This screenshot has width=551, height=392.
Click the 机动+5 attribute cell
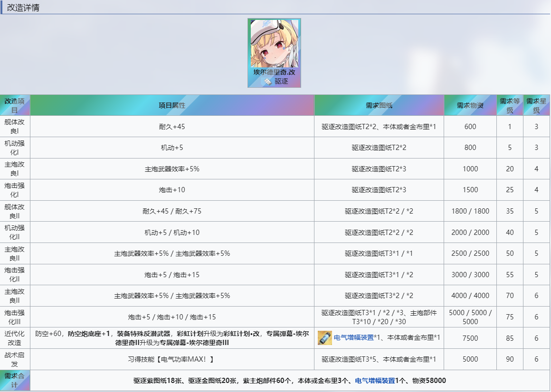point(172,148)
